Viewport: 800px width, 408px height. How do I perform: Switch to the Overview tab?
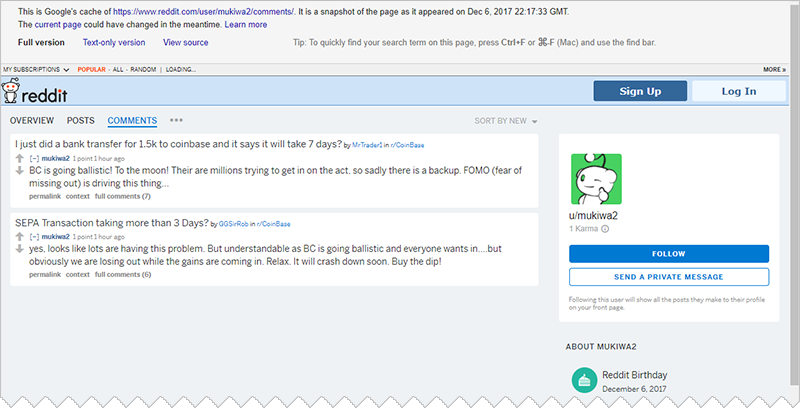[31, 120]
